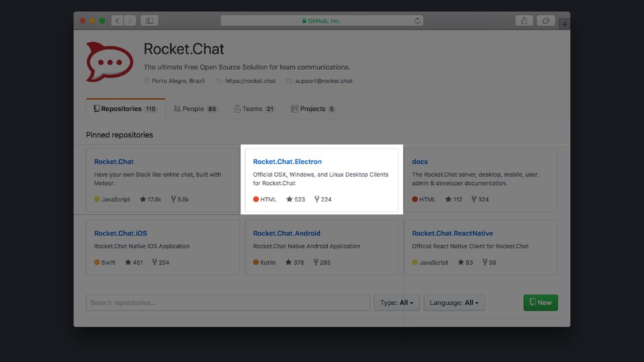
Task: Show all tabs overview button
Action: (x=546, y=21)
